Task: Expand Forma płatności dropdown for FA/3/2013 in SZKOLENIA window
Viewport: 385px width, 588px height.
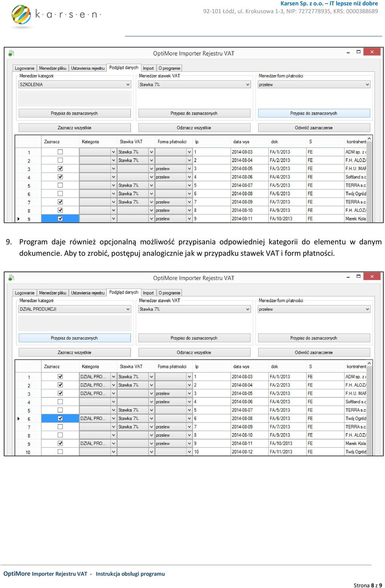Action: point(189,169)
